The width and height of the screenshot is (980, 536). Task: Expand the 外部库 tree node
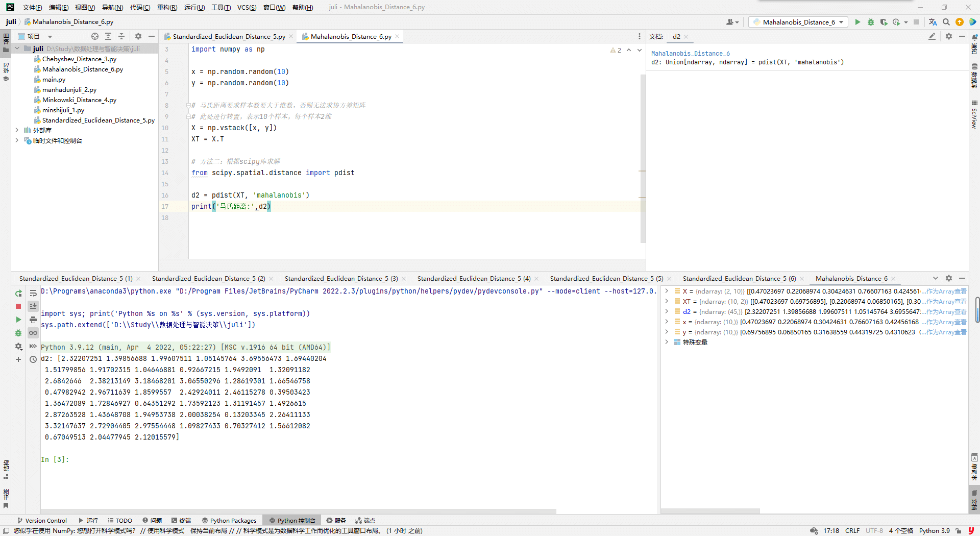[17, 130]
